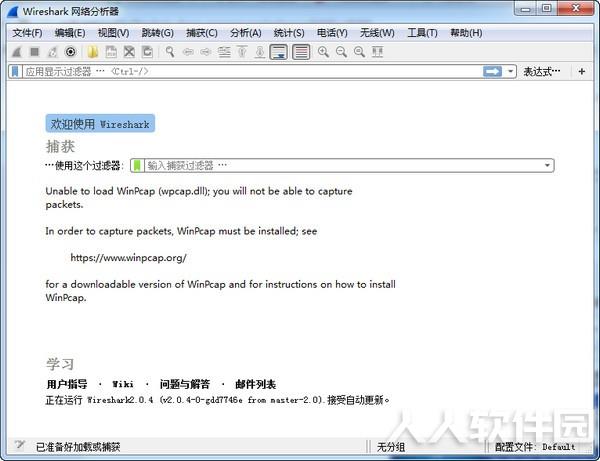Apply display filter with arrow button
Image resolution: width=600 pixels, height=461 pixels.
click(x=492, y=72)
